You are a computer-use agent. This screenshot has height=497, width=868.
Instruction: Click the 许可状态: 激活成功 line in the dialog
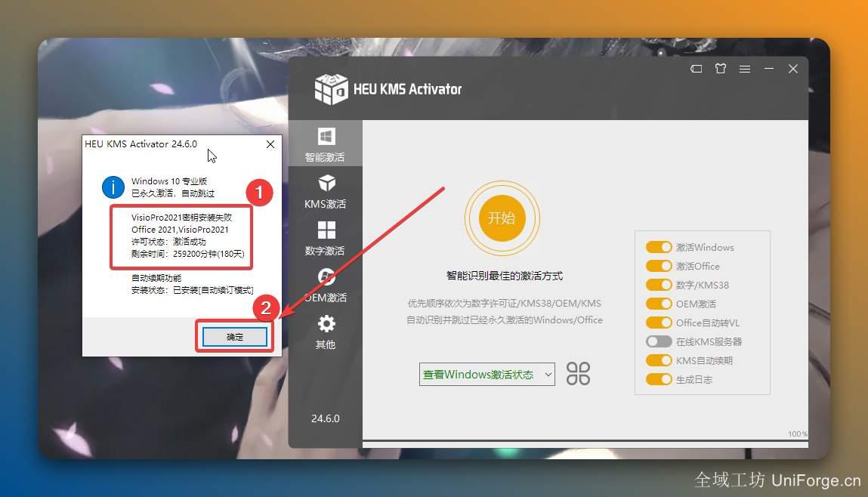(168, 242)
